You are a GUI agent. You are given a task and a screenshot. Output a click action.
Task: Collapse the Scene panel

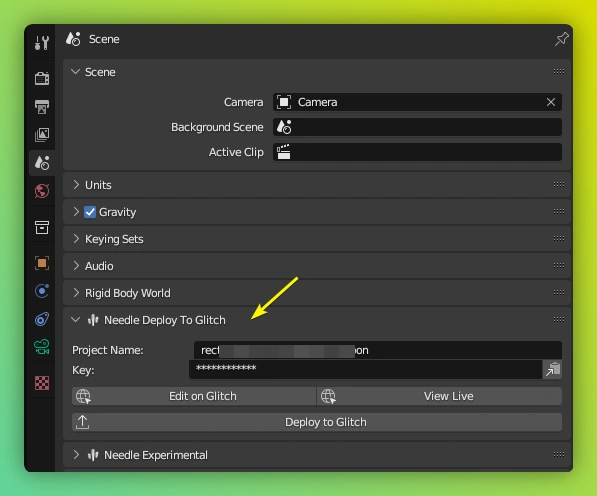tap(75, 72)
